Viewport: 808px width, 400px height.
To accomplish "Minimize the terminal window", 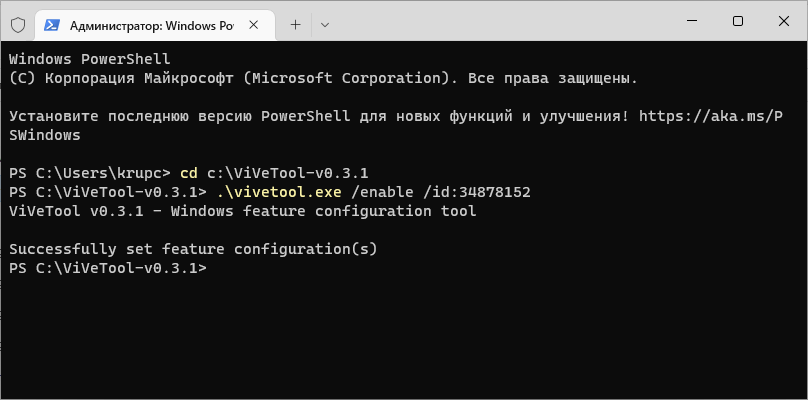I will (x=692, y=21).
